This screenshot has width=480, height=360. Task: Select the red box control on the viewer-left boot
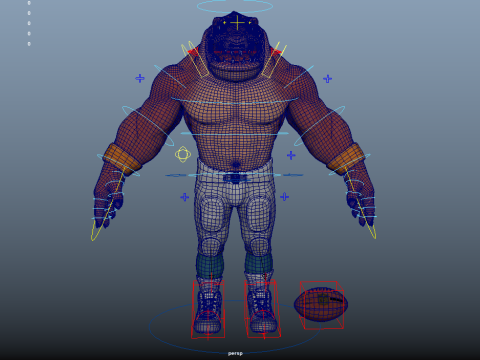click(x=208, y=309)
